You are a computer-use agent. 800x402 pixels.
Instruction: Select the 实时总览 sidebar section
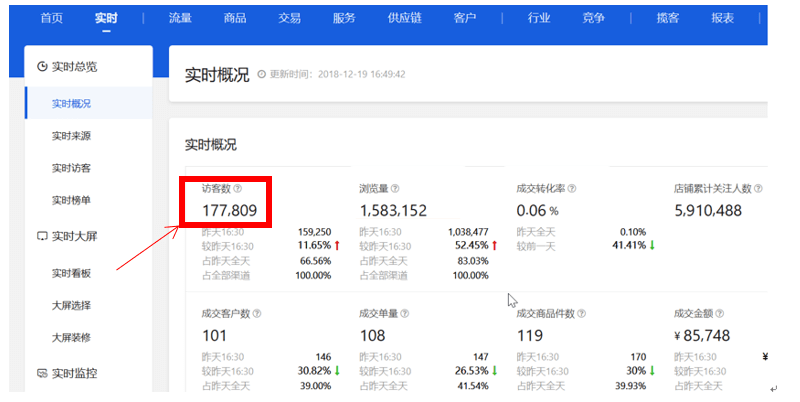(x=74, y=66)
